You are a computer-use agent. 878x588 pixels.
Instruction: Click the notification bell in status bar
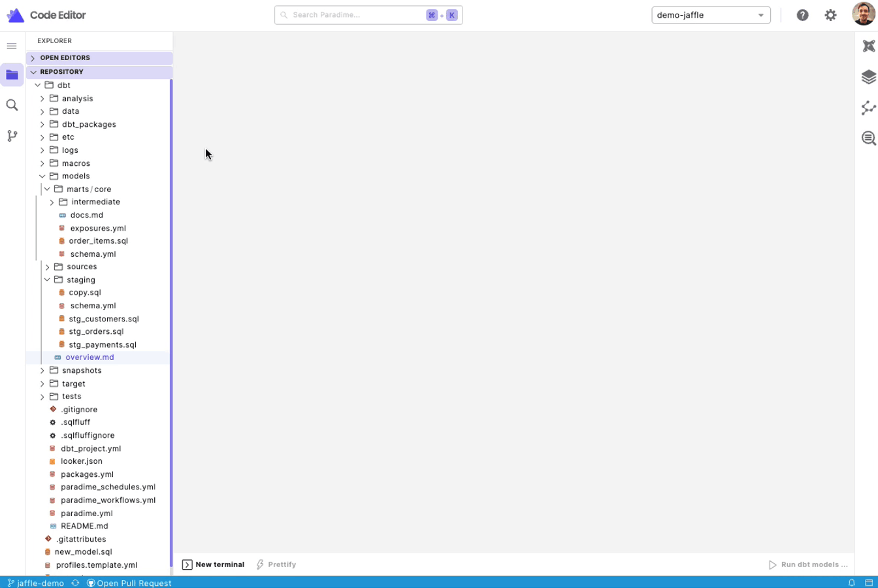(851, 583)
